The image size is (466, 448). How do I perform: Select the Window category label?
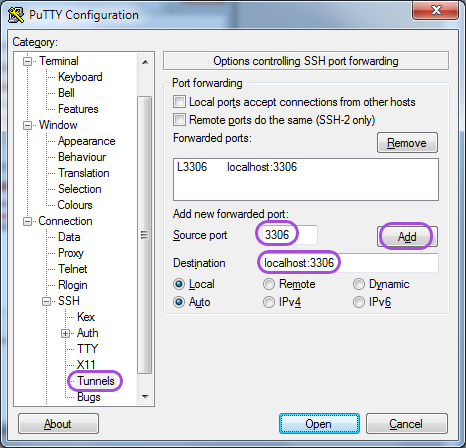pos(58,125)
